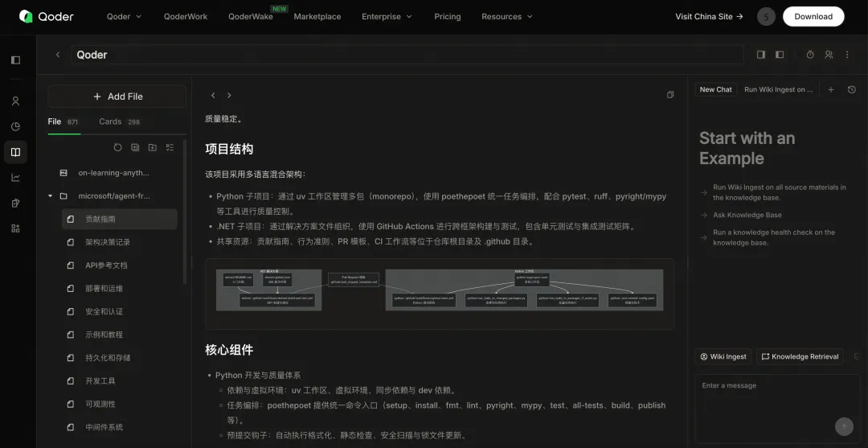
Task: Click the Add File button
Action: [x=117, y=97]
